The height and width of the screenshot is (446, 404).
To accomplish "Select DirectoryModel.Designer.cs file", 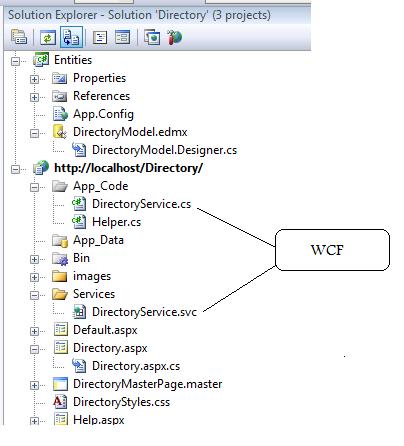I will click(x=164, y=150).
